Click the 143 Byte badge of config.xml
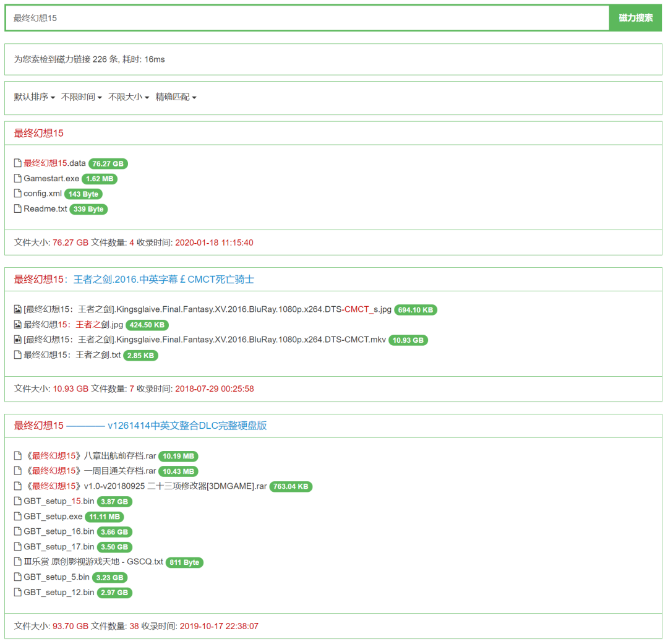The height and width of the screenshot is (644, 668). coord(83,194)
